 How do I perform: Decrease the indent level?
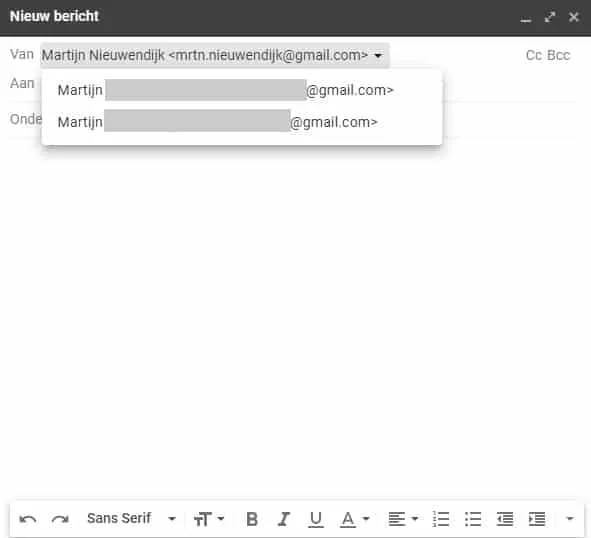(505, 519)
